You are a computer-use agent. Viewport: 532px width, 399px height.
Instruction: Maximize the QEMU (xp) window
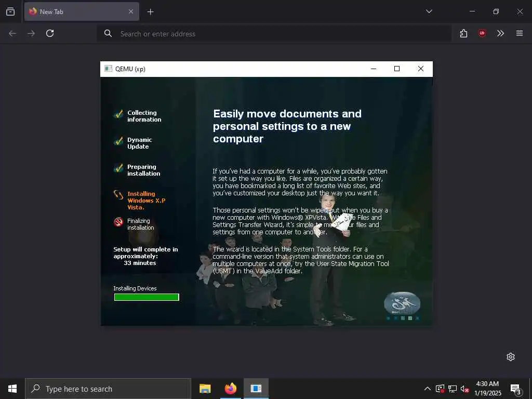point(396,69)
